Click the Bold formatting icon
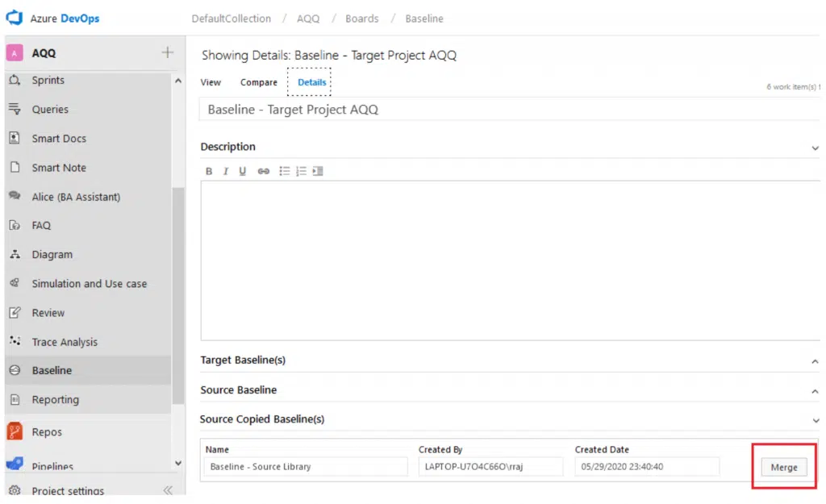 209,171
